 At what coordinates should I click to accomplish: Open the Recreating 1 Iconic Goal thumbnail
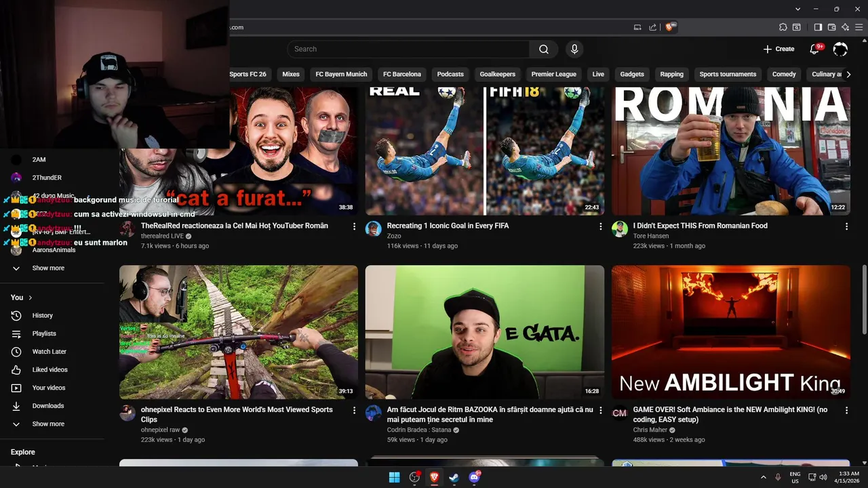[485, 151]
